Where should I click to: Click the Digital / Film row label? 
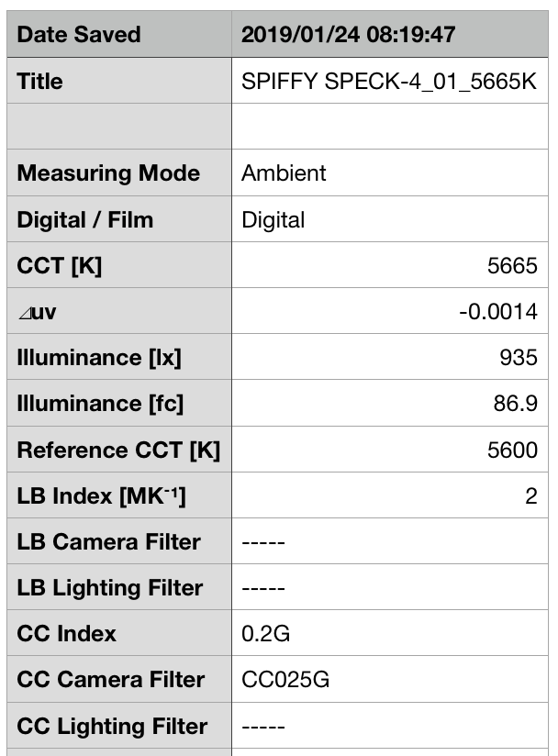(x=85, y=219)
